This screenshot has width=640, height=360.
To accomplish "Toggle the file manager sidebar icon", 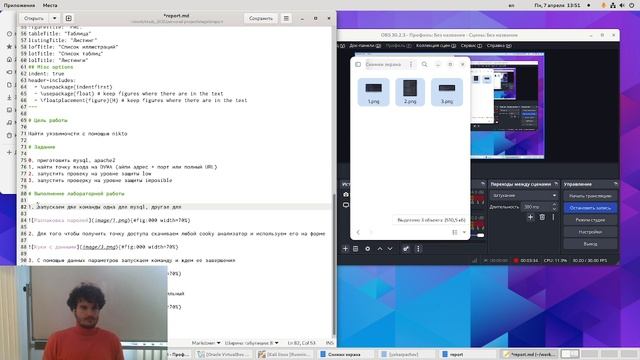I will 358,64.
